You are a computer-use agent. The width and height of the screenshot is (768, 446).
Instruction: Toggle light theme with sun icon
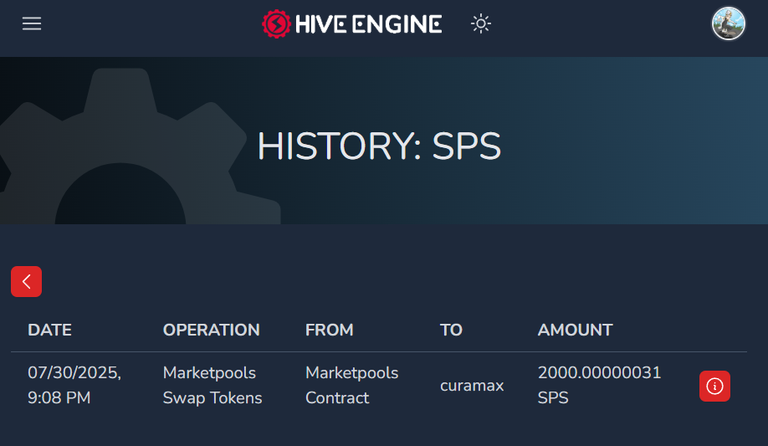pos(480,23)
